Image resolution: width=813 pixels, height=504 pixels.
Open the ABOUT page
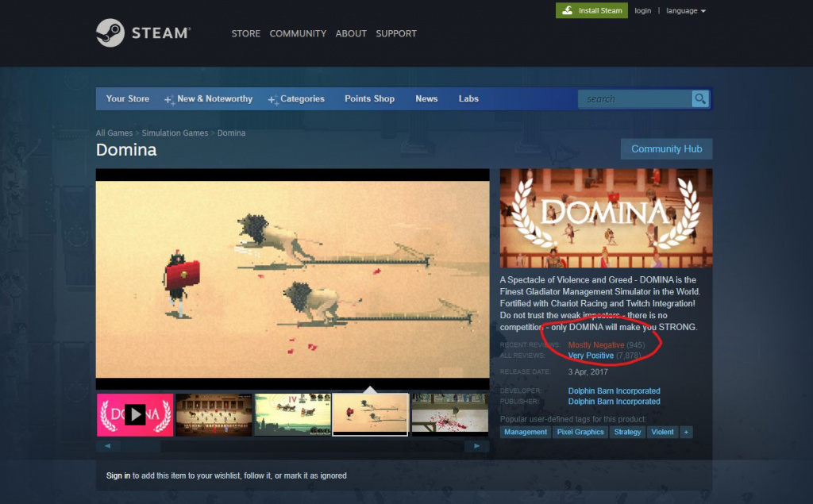pos(351,33)
